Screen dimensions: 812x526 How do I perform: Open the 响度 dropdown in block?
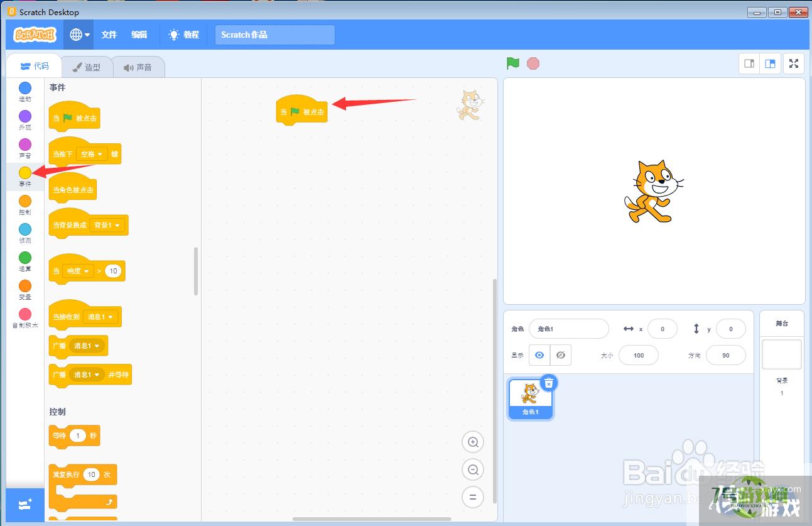(78, 271)
